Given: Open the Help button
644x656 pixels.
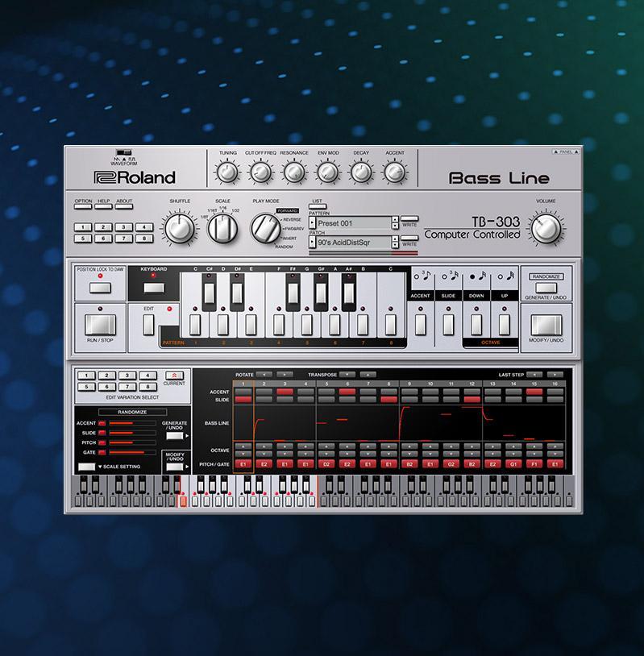Looking at the screenshot, I should tap(103, 206).
